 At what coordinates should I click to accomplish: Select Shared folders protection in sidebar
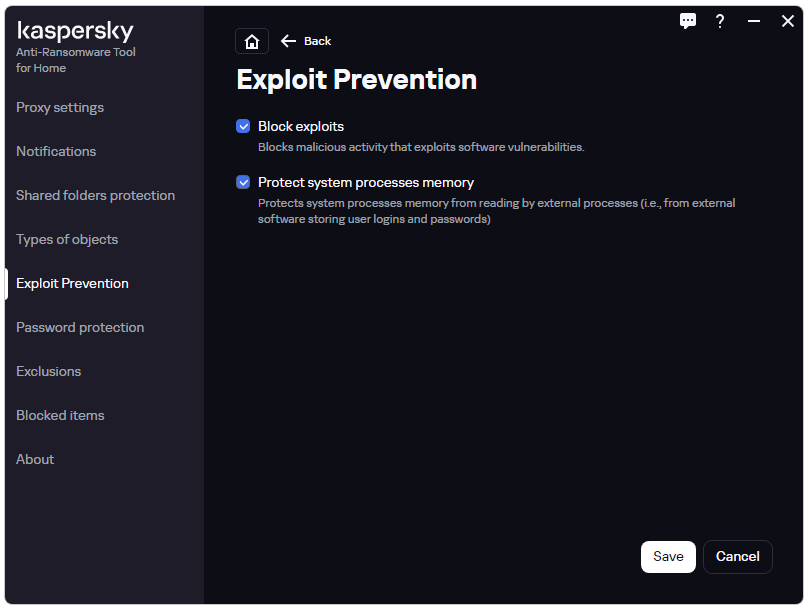[x=95, y=196]
